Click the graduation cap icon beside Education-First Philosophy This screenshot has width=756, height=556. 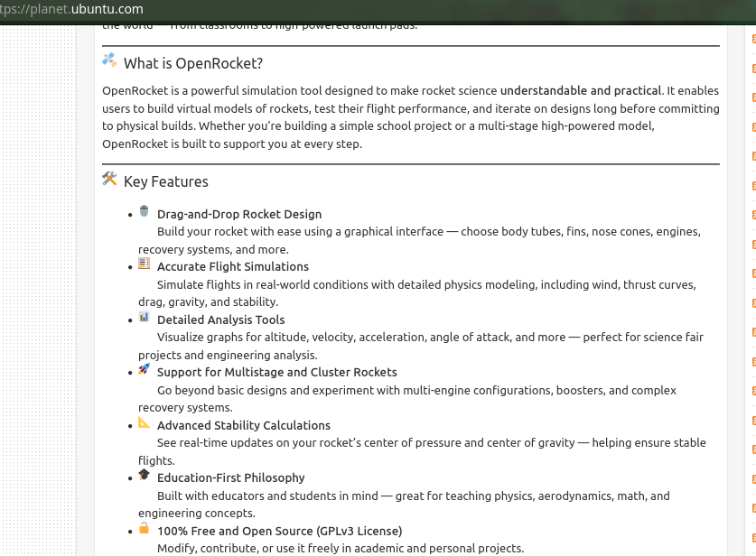click(145, 475)
